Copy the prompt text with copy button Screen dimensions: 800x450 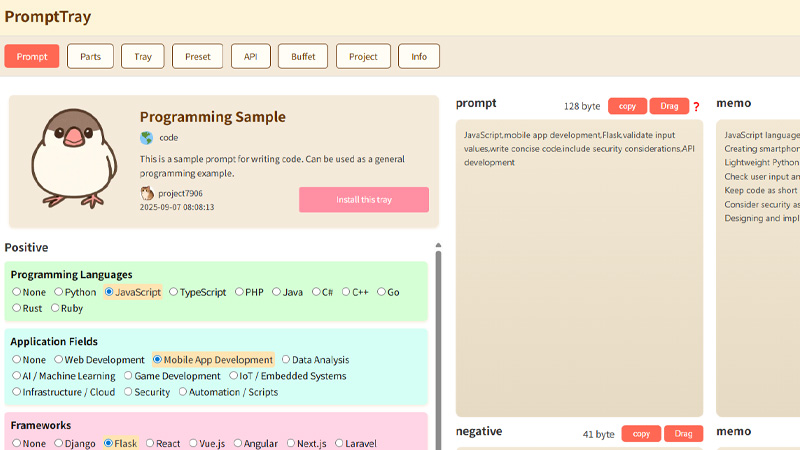tap(627, 106)
